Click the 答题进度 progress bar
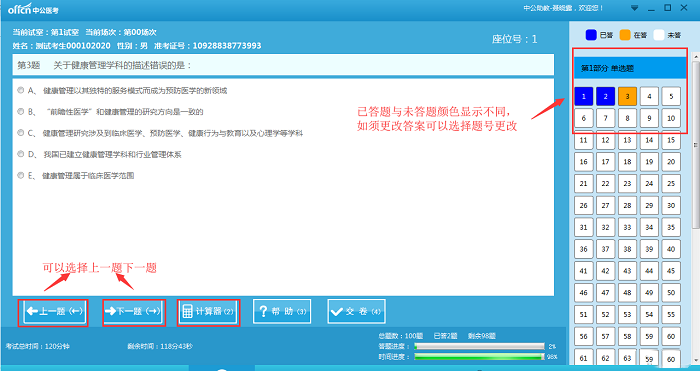700x371 pixels. (x=479, y=346)
